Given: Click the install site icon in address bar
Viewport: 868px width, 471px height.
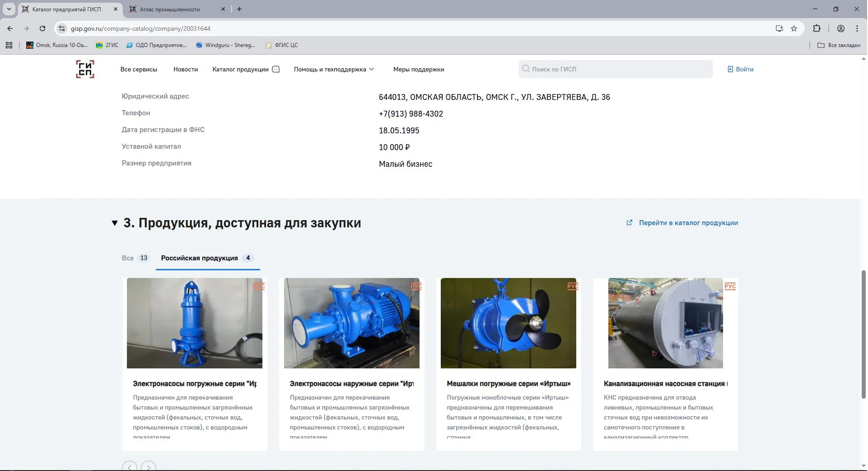Looking at the screenshot, I should (779, 28).
